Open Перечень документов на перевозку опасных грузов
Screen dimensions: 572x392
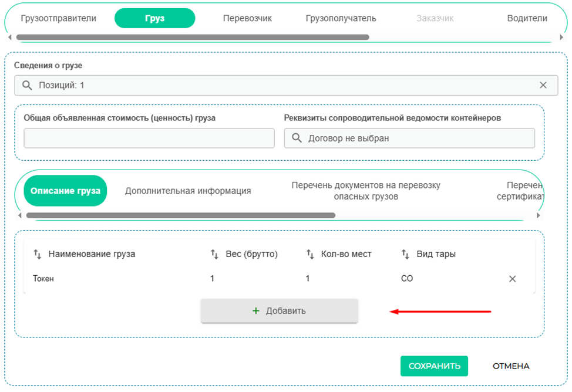coord(366,191)
